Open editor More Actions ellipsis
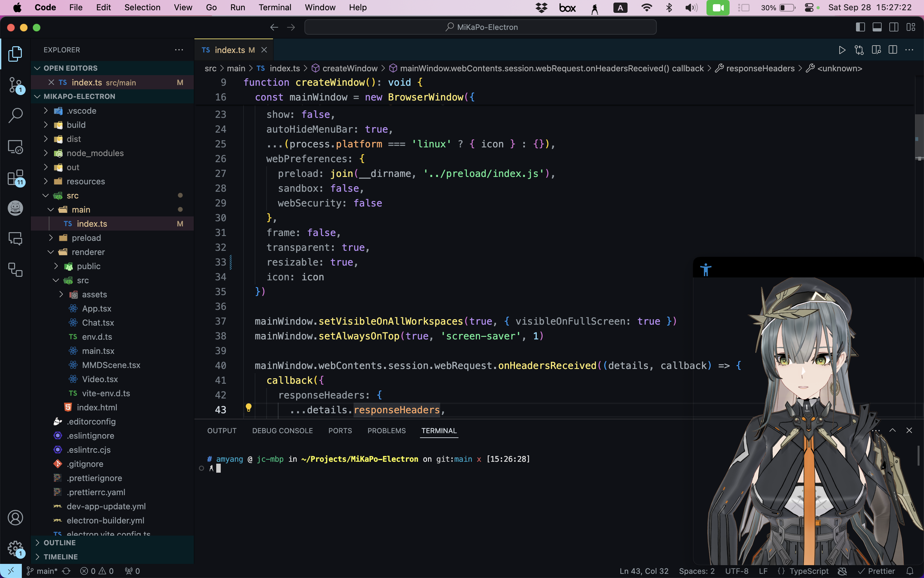The image size is (924, 578). coord(910,50)
